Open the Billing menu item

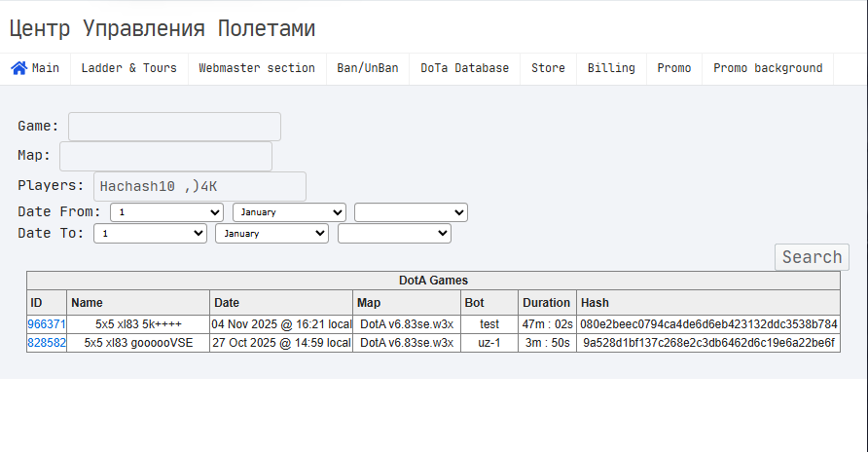click(611, 68)
